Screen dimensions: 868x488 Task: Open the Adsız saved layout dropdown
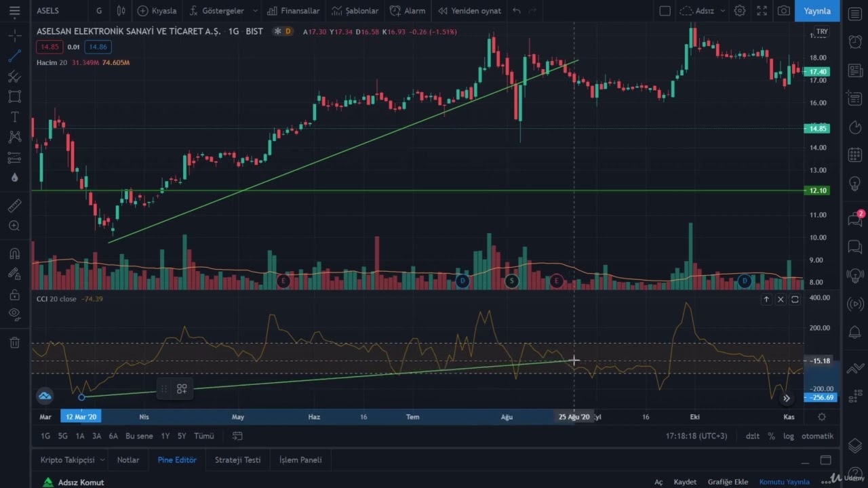point(703,11)
